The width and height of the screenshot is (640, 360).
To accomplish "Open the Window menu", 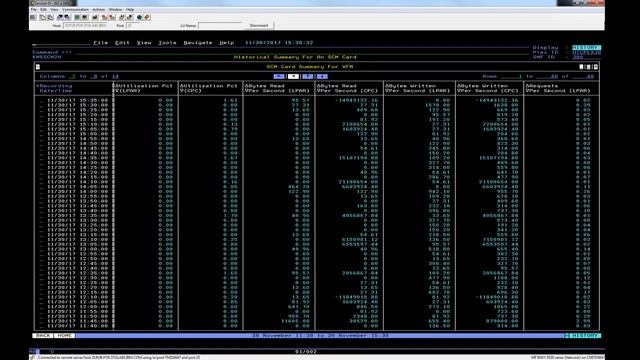I will click(x=116, y=9).
